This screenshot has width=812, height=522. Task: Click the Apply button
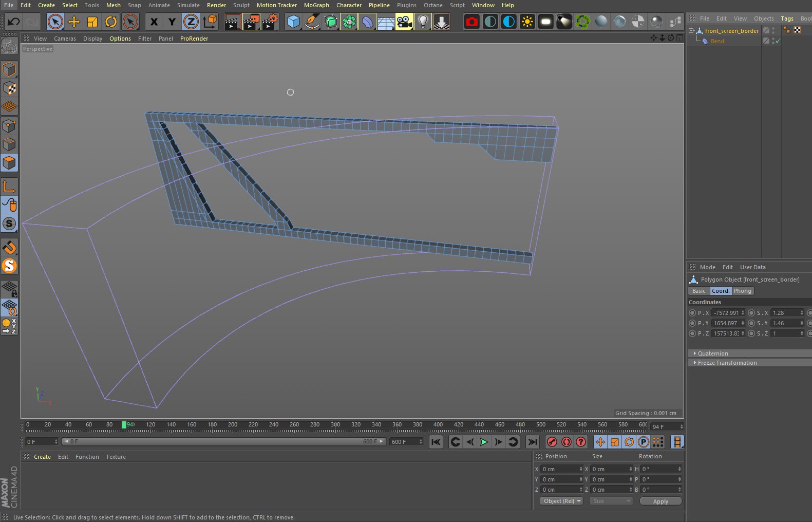pyautogui.click(x=660, y=501)
